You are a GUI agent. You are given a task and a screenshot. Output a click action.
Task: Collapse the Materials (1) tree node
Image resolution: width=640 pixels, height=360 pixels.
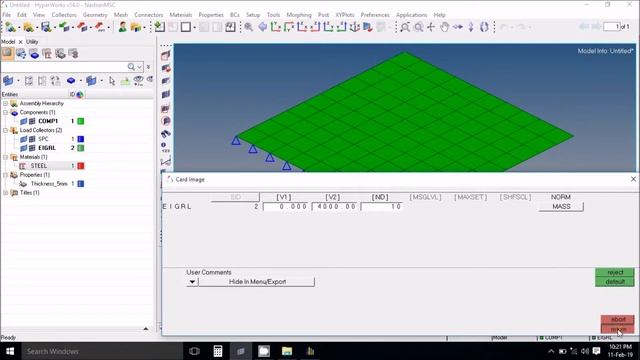pos(6,157)
